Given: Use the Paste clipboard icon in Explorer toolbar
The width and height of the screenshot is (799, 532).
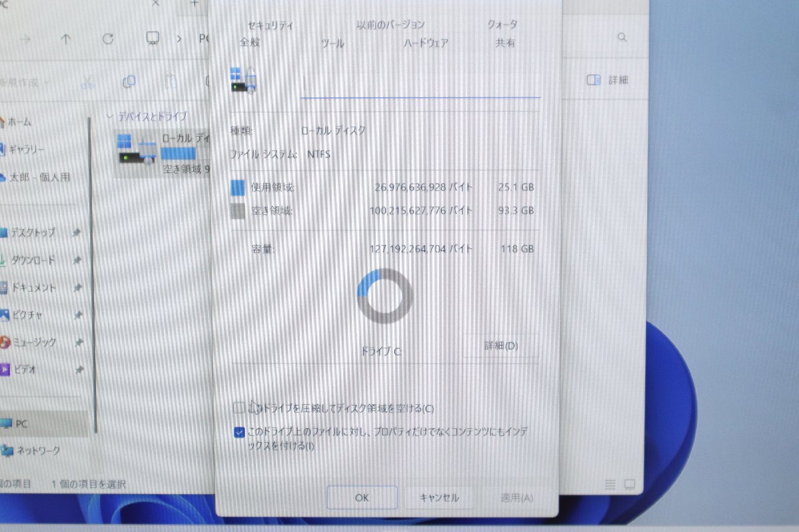Looking at the screenshot, I should pyautogui.click(x=171, y=81).
